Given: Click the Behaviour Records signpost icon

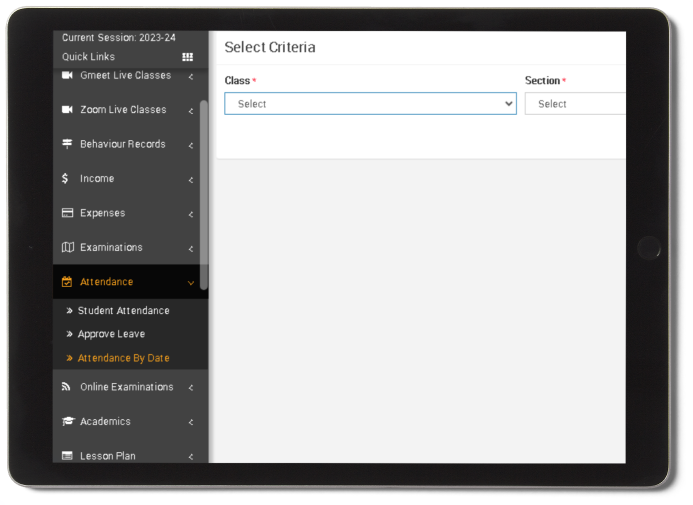Looking at the screenshot, I should (67, 144).
